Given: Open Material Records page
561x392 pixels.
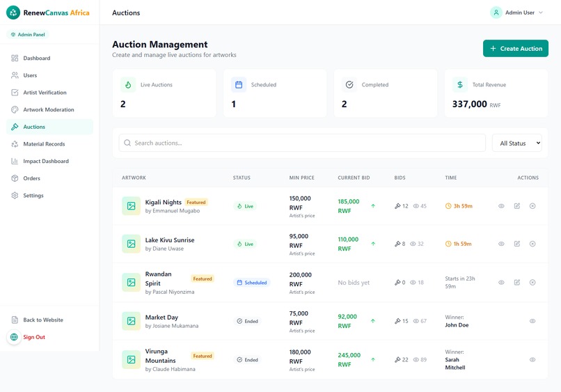Looking at the screenshot, I should coord(49,144).
